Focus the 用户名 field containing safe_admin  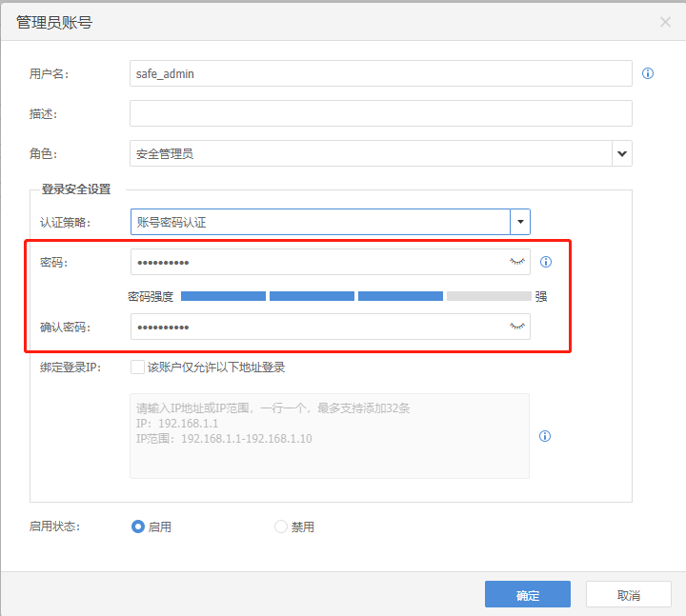[380, 73]
